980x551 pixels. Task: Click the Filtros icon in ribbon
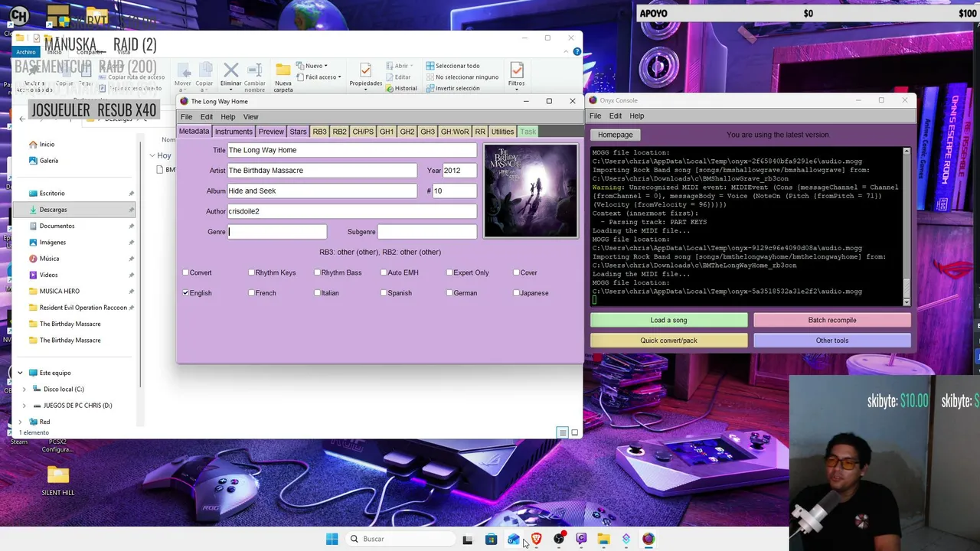517,70
